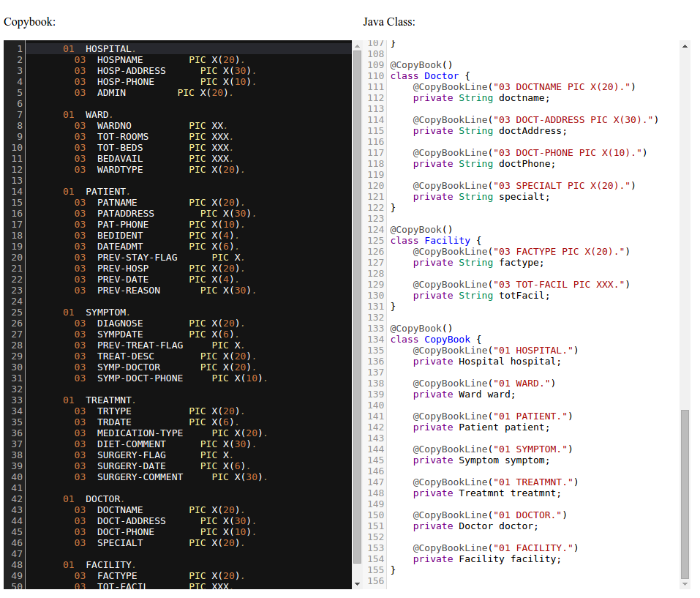The image size is (700, 598).
Task: Click 'private Doctor doctor;' line
Action: [x=475, y=526]
